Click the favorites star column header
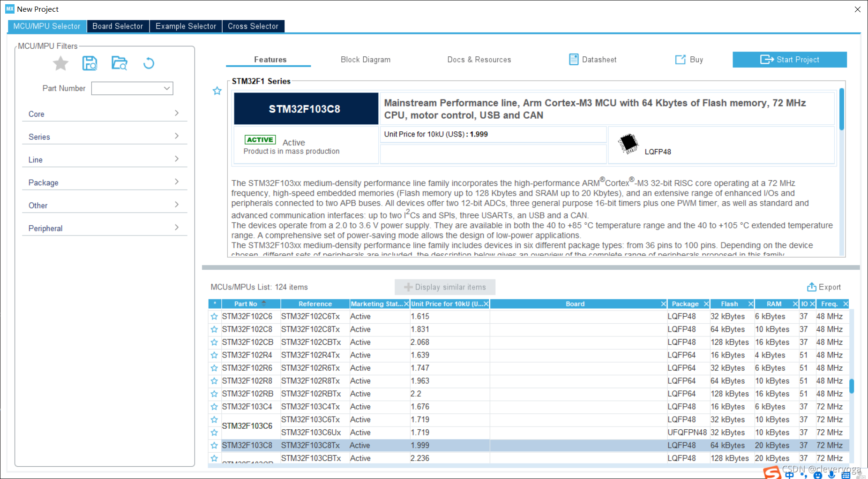The image size is (868, 479). click(215, 304)
